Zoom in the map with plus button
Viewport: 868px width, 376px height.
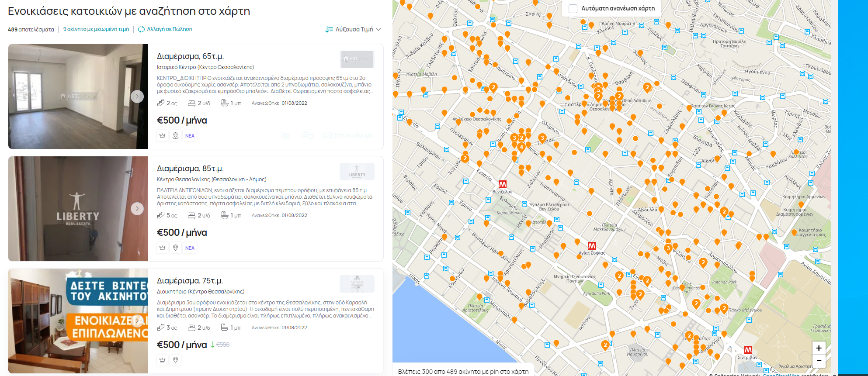tap(819, 348)
